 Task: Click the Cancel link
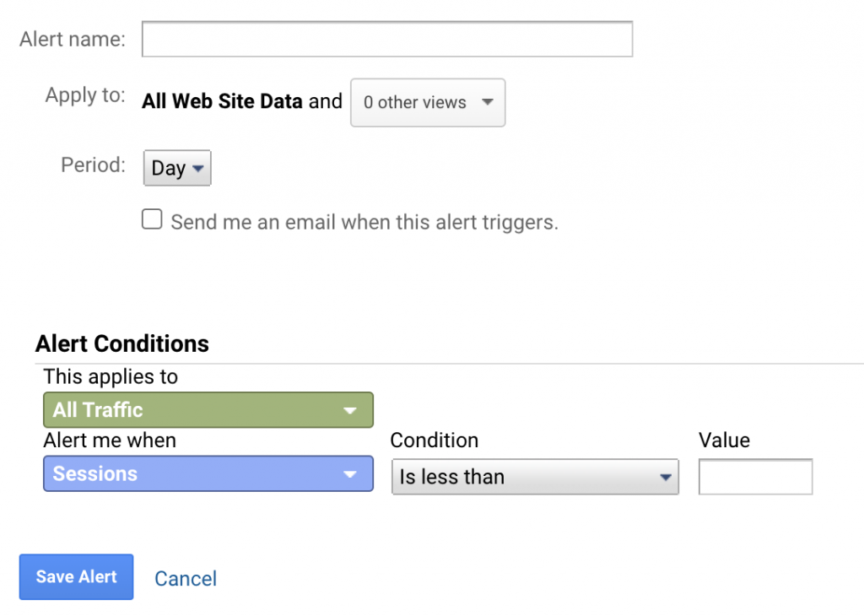click(x=186, y=579)
